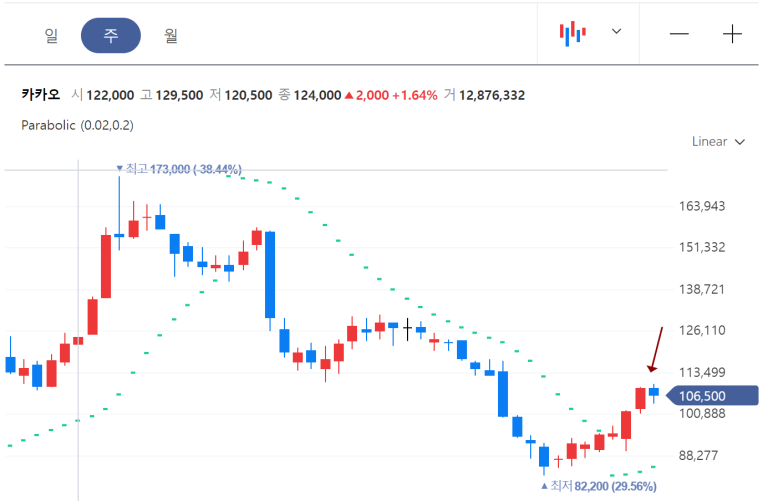Click the 138,721 price axis label
773x501 pixels.
click(702, 289)
